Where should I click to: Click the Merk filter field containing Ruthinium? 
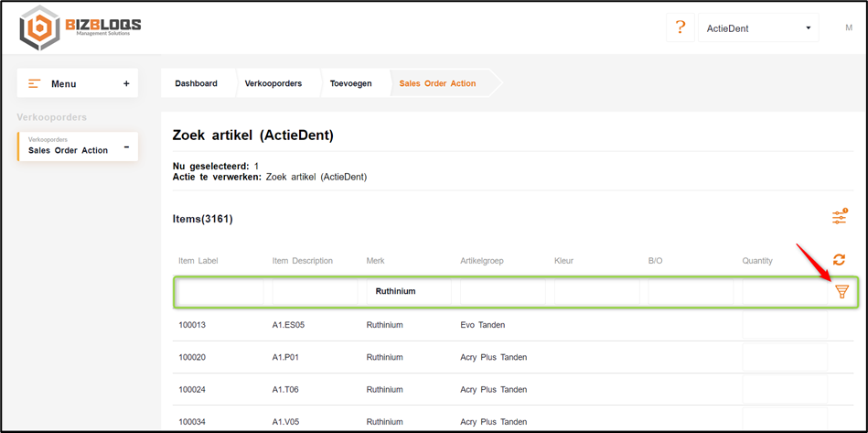[408, 291]
